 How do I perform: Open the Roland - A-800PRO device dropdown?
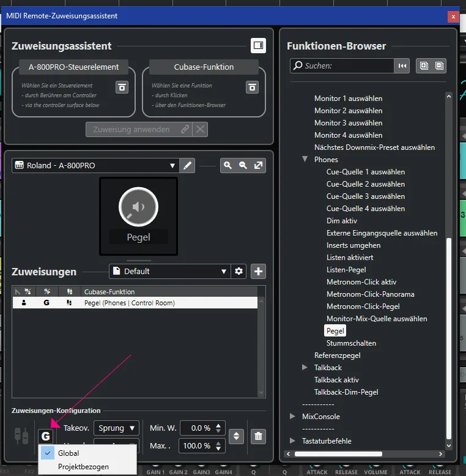[x=95, y=165]
